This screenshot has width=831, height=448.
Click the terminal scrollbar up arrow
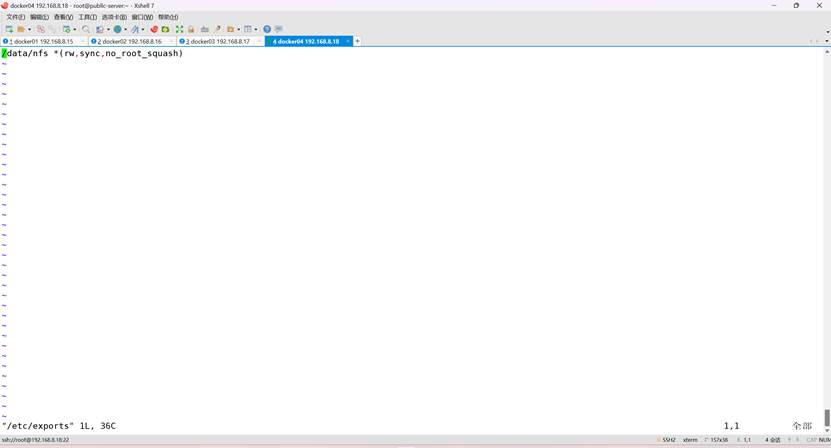click(x=827, y=51)
